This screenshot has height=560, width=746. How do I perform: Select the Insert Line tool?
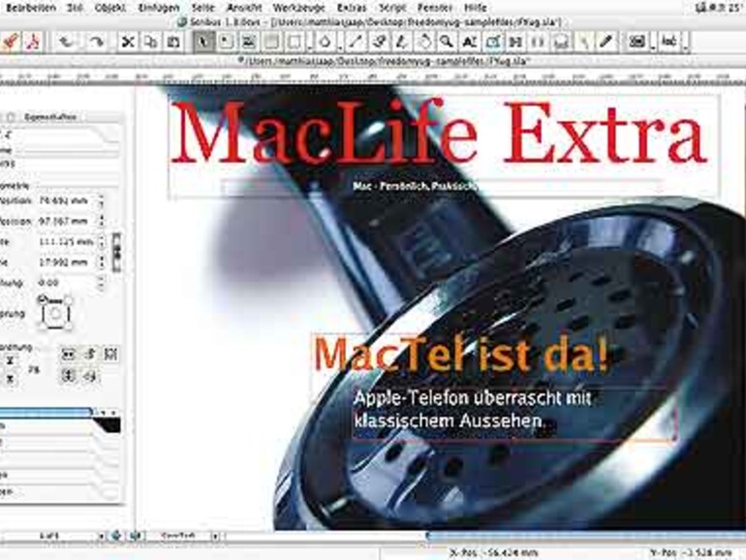tap(356, 42)
